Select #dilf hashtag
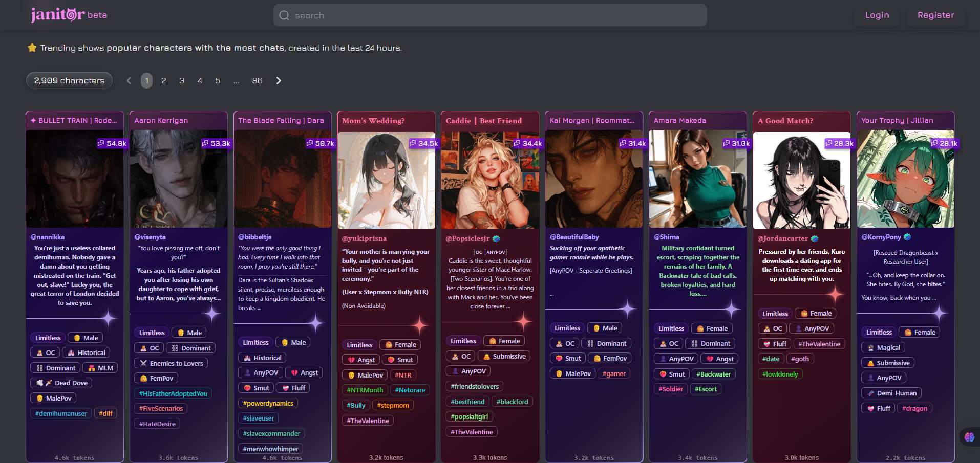Image resolution: width=980 pixels, height=463 pixels. pos(105,413)
